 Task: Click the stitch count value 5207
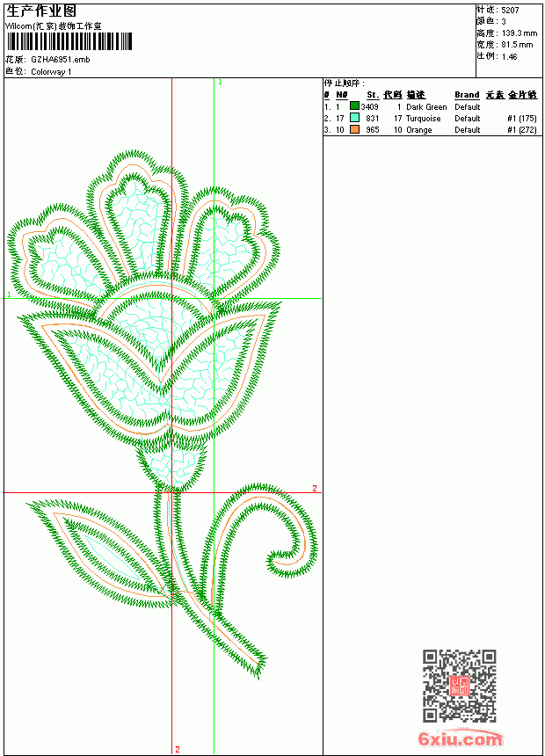pyautogui.click(x=510, y=11)
